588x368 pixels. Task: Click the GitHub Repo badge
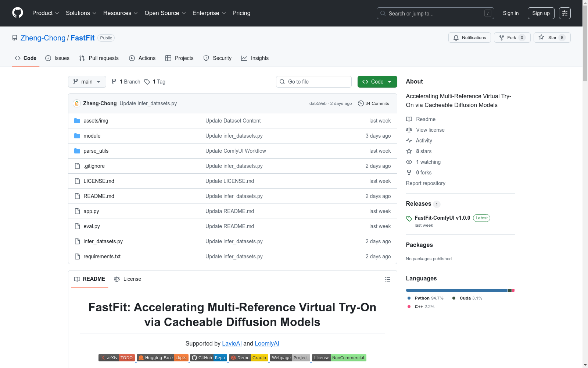tap(208, 358)
